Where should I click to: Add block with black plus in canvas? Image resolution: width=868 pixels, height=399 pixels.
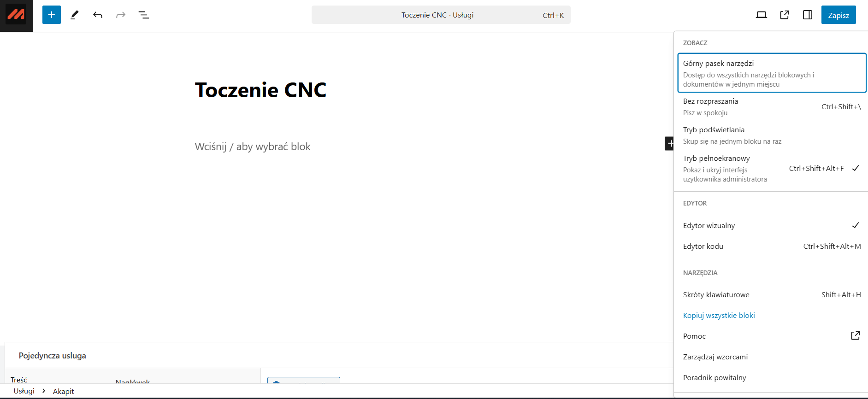point(669,143)
